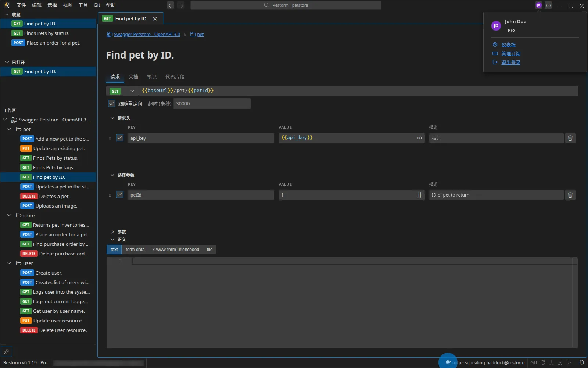Delete the petId path parameter with its trash icon
This screenshot has height=368, width=588.
point(570,195)
